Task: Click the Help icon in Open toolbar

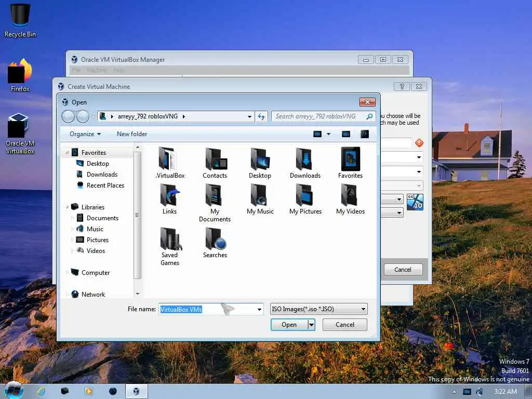Action: 365,134
